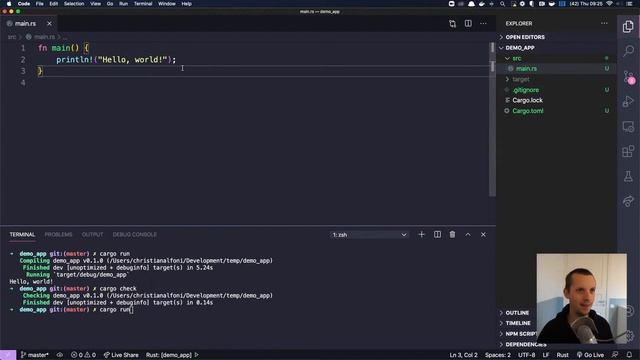Create a new terminal with the plus icon
This screenshot has width=640, height=360.
[x=422, y=235]
